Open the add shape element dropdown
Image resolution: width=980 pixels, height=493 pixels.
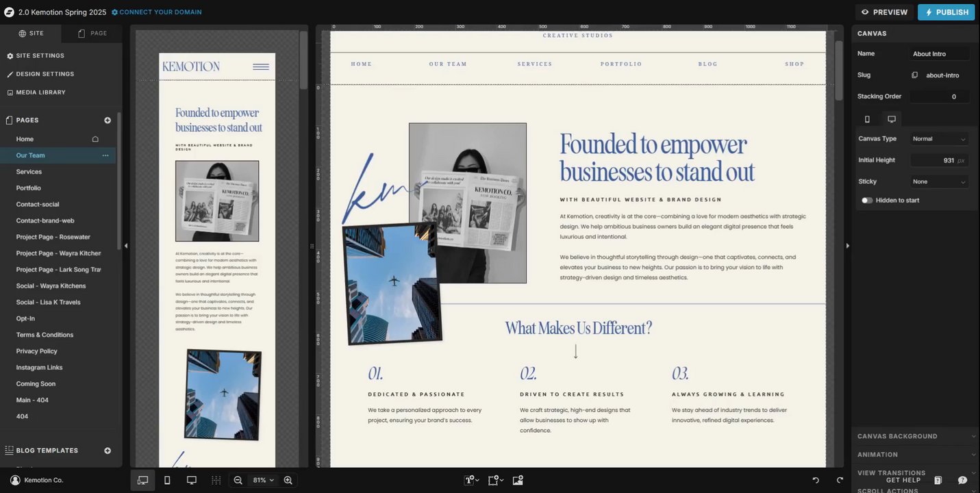[495, 480]
